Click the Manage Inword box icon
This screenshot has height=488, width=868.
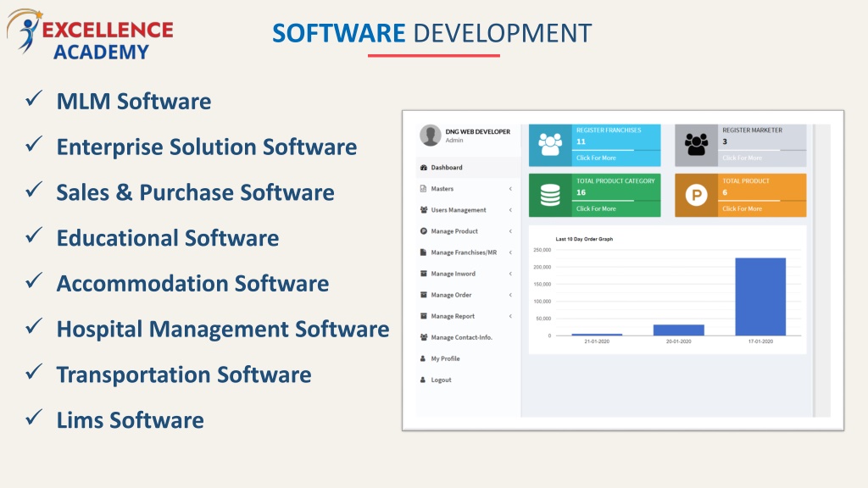(x=423, y=274)
